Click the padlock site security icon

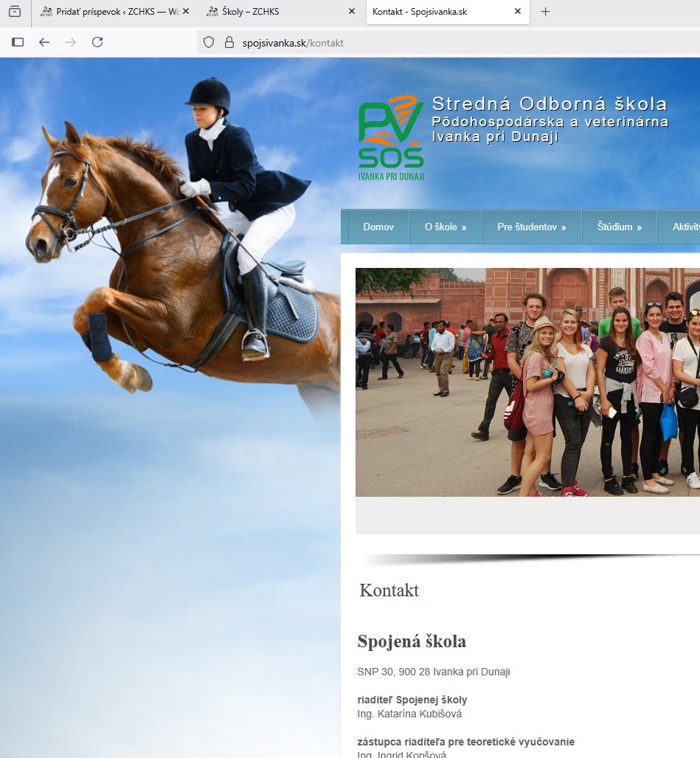229,43
